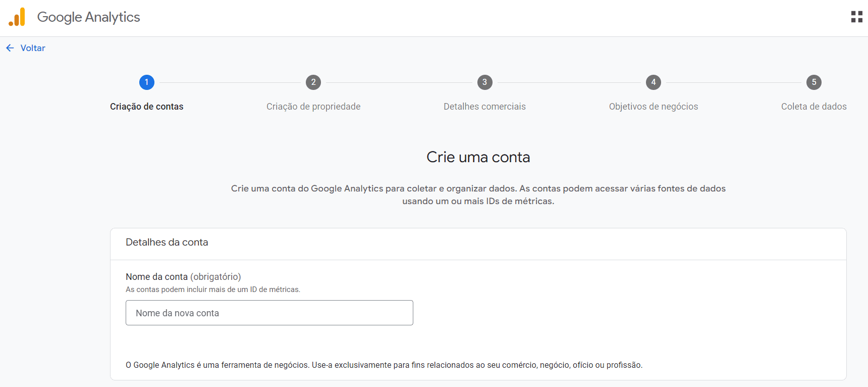The image size is (868, 387).
Task: Click the 'Google Analytics' title text
Action: coord(89,17)
